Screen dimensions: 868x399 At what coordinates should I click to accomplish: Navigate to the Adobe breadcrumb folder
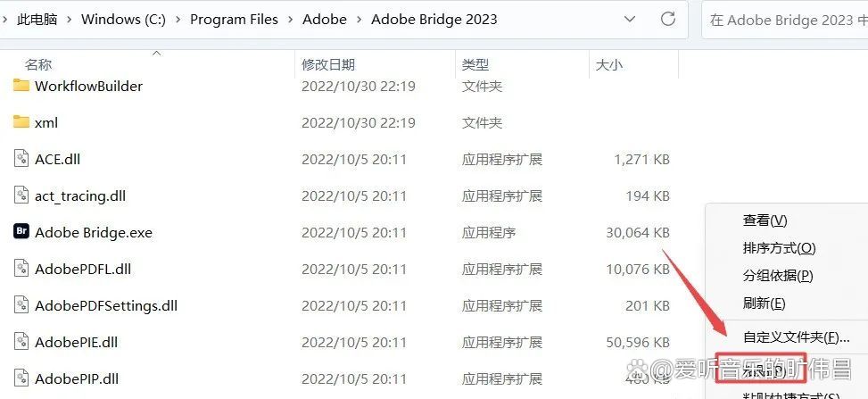pyautogui.click(x=325, y=20)
